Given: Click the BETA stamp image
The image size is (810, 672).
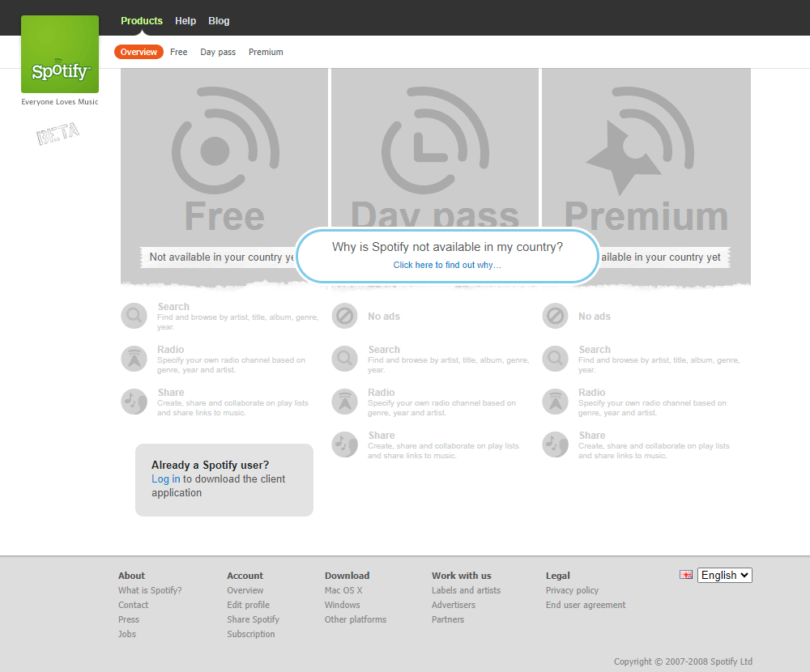Looking at the screenshot, I should (x=58, y=134).
